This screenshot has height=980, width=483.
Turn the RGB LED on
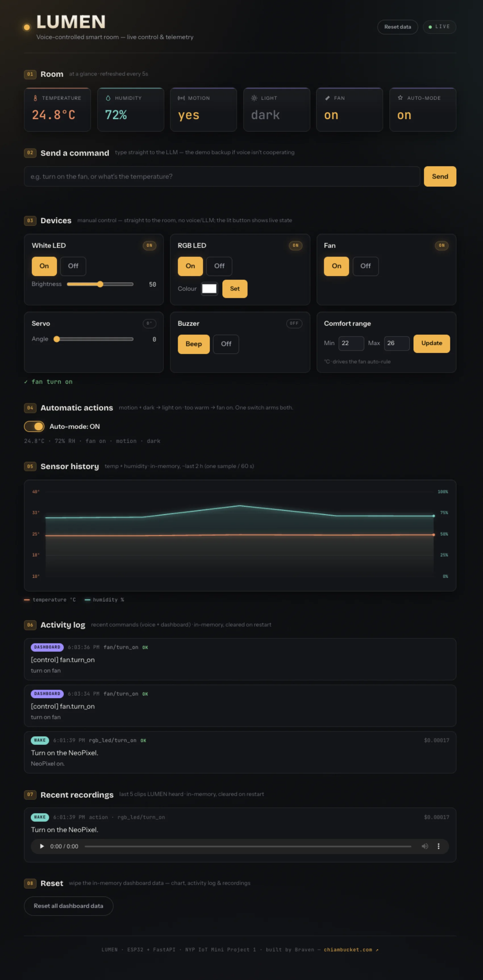[190, 266]
